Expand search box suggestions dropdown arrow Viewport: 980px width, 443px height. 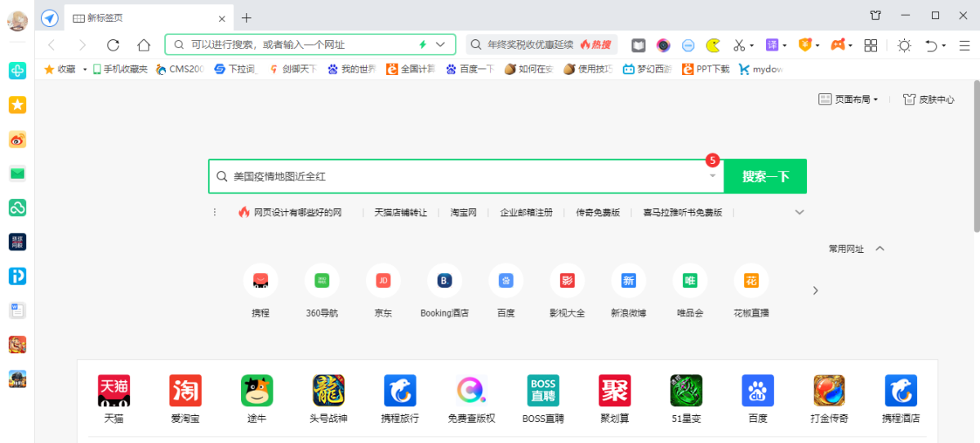[x=712, y=176]
